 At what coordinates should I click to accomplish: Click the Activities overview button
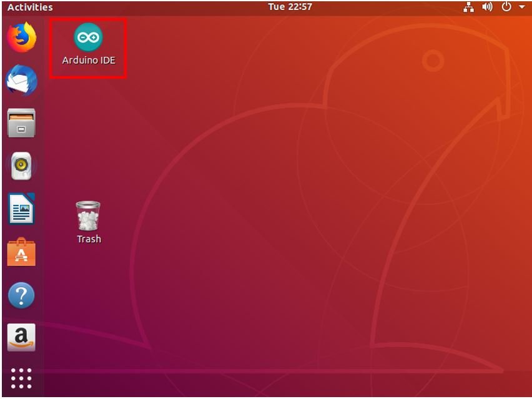pyautogui.click(x=30, y=7)
